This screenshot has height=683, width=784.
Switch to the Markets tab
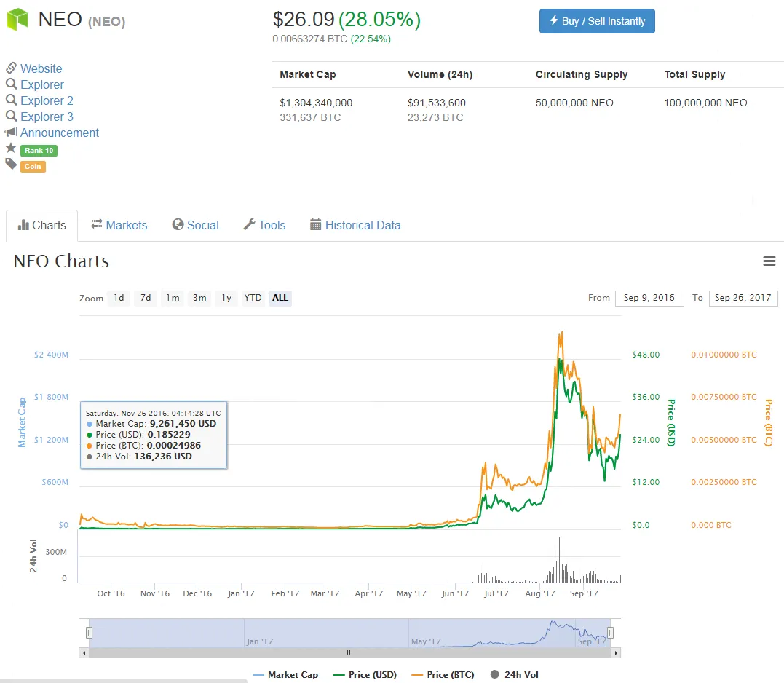tap(119, 226)
